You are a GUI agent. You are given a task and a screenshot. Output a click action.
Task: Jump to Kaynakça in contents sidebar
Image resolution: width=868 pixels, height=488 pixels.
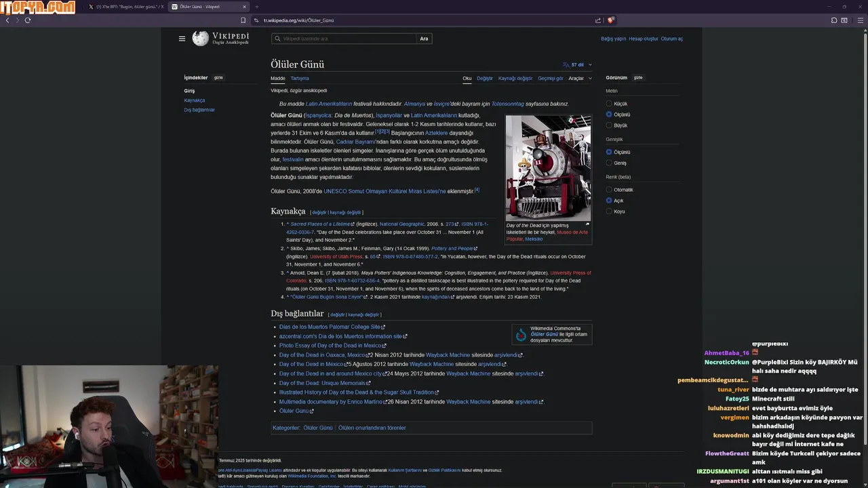coord(195,100)
